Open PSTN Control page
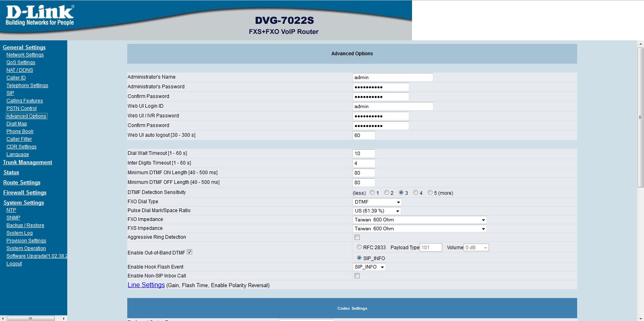The image size is (644, 321). [x=21, y=108]
